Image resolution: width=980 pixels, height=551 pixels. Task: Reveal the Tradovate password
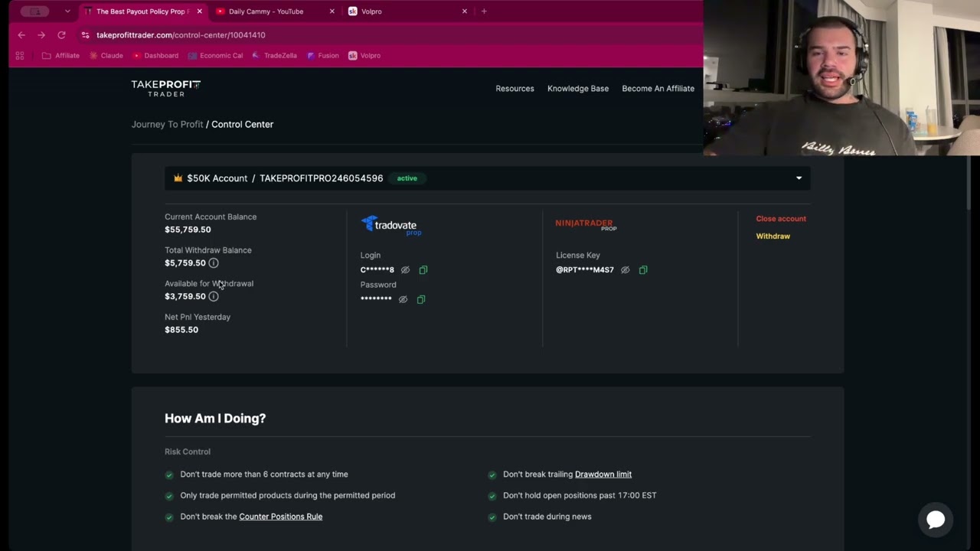point(403,299)
